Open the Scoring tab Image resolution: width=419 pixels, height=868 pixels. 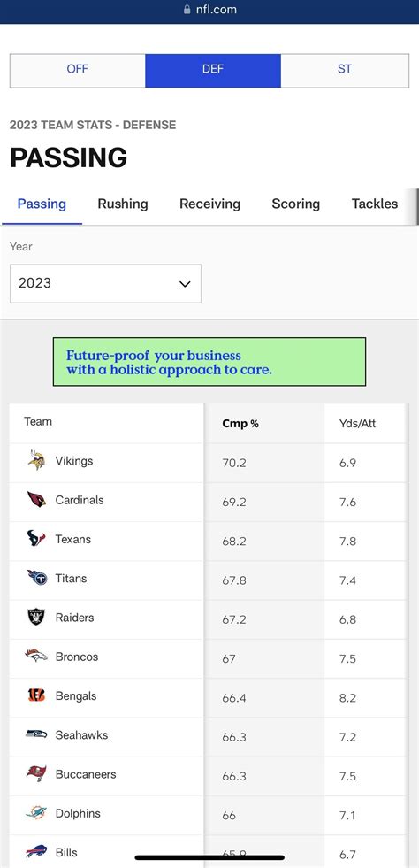(296, 204)
